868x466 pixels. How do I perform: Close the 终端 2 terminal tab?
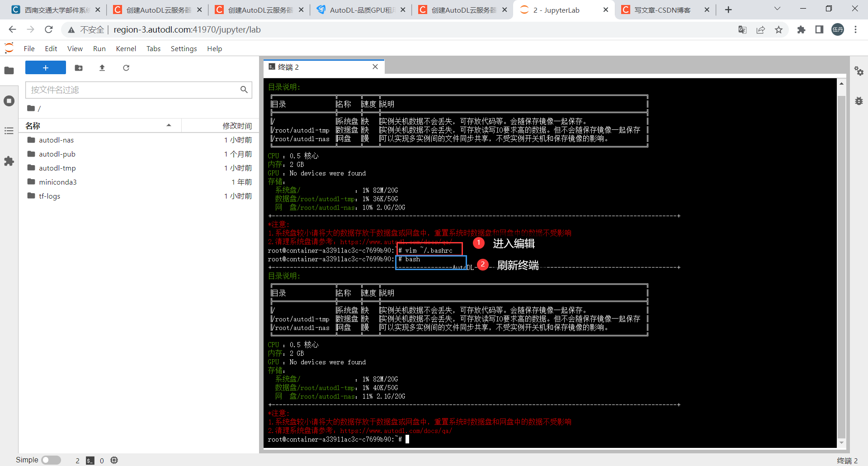point(375,67)
